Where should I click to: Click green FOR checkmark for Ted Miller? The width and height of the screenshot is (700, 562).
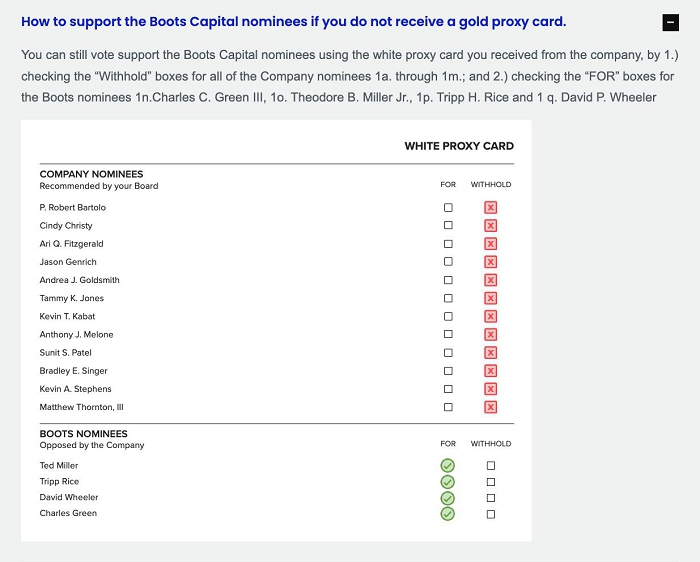tap(448, 465)
